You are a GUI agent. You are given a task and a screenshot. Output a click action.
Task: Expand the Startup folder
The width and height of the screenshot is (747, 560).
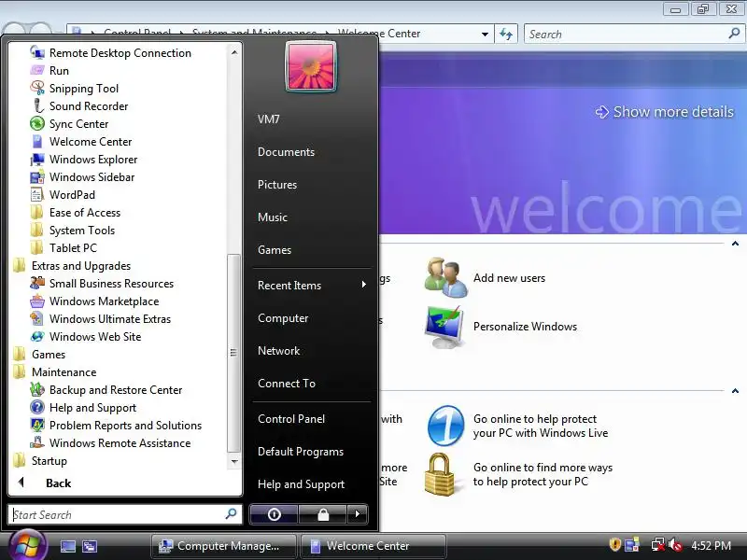pos(40,460)
